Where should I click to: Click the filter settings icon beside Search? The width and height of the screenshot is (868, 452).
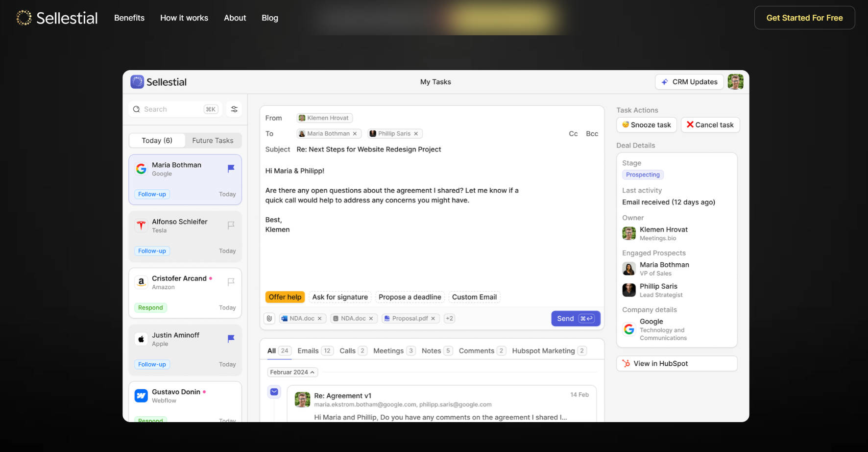click(234, 109)
